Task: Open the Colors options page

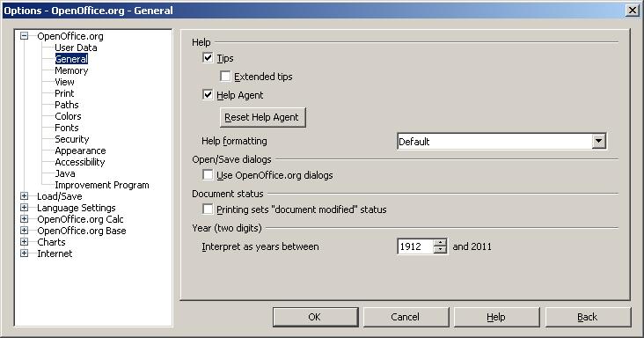Action: 68,116
